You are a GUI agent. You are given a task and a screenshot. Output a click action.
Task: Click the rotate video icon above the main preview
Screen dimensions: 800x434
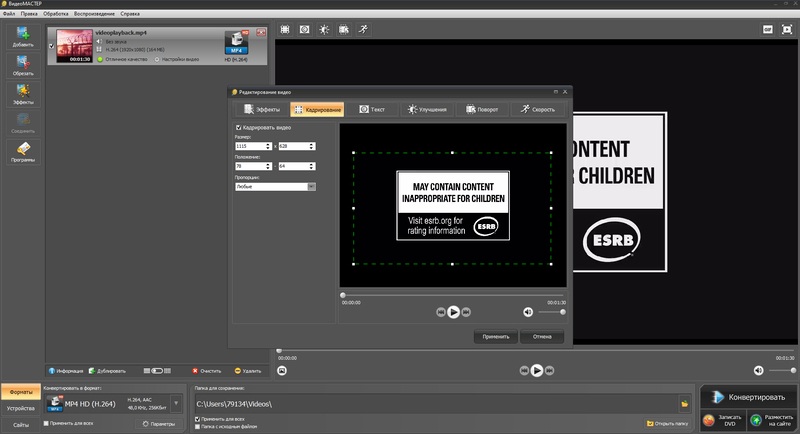click(344, 30)
